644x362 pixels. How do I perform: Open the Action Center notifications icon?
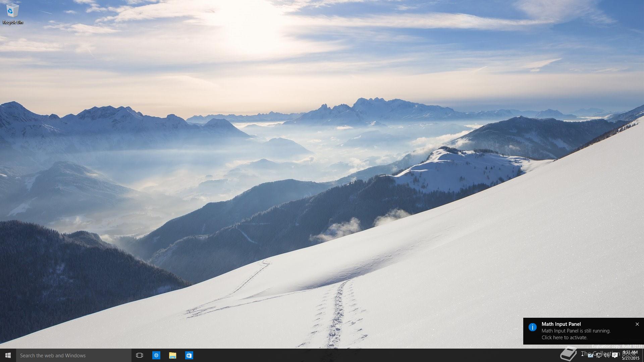pyautogui.click(x=615, y=355)
